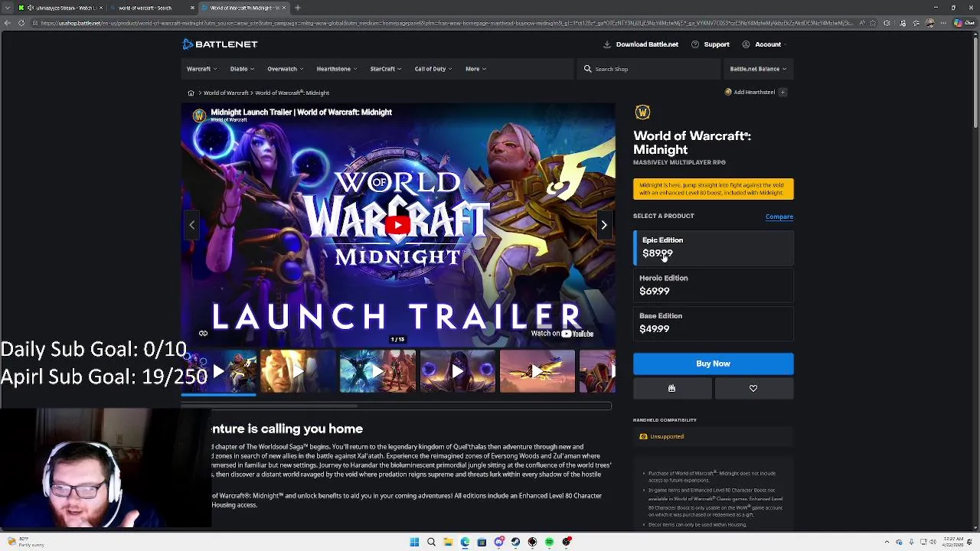Click the home breadcrumb icon
This screenshot has height=551, width=980.
pyautogui.click(x=191, y=93)
